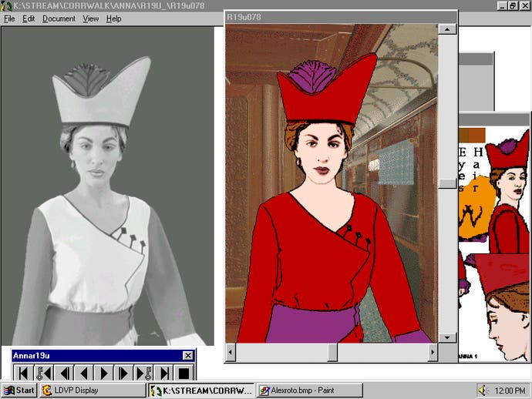The height and width of the screenshot is (399, 532).
Task: Play the sequence forward
Action: coord(103,374)
